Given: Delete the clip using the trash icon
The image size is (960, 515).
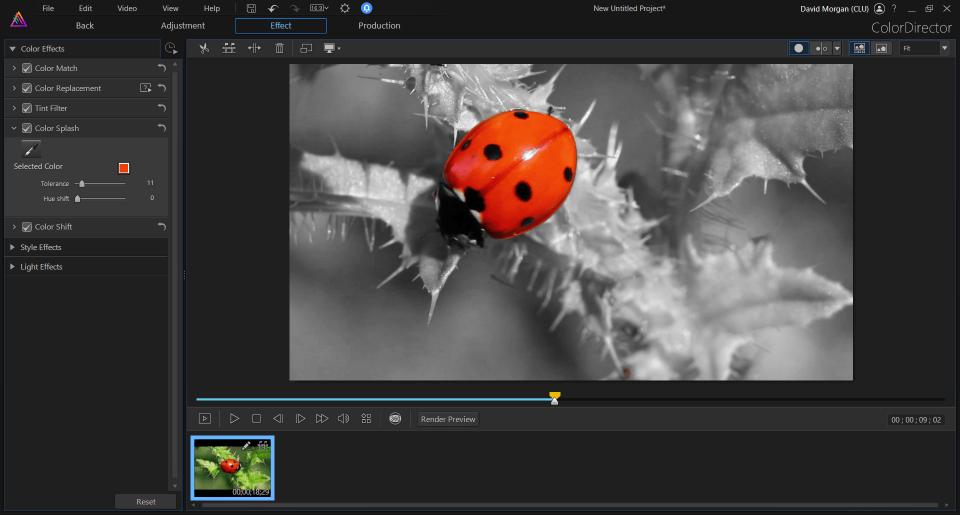Looking at the screenshot, I should [279, 48].
